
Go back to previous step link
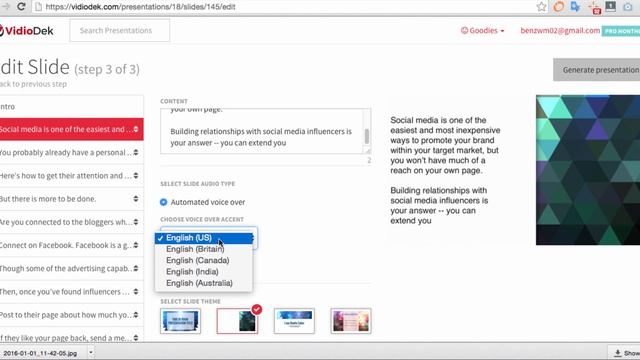point(33,84)
